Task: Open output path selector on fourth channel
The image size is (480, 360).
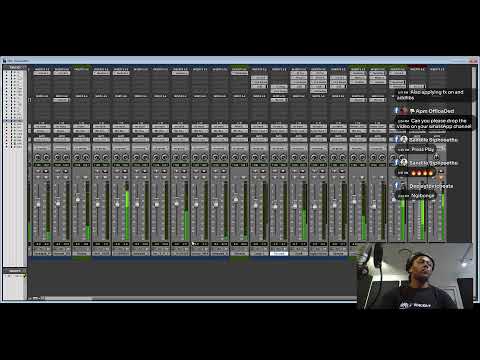Action: 101,131
